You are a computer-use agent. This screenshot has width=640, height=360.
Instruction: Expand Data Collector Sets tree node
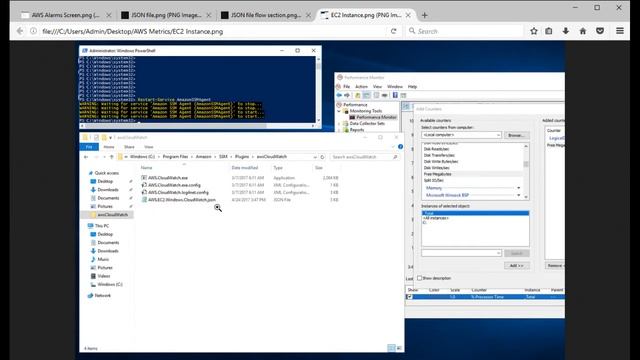pyautogui.click(x=339, y=123)
